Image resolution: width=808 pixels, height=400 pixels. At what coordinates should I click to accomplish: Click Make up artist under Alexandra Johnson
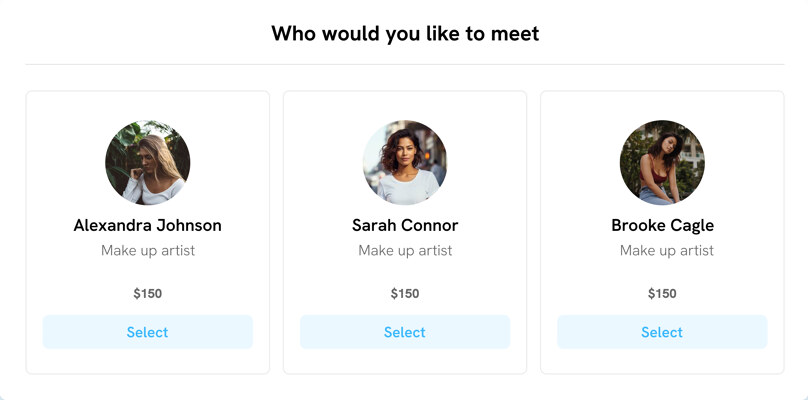pyautogui.click(x=147, y=251)
